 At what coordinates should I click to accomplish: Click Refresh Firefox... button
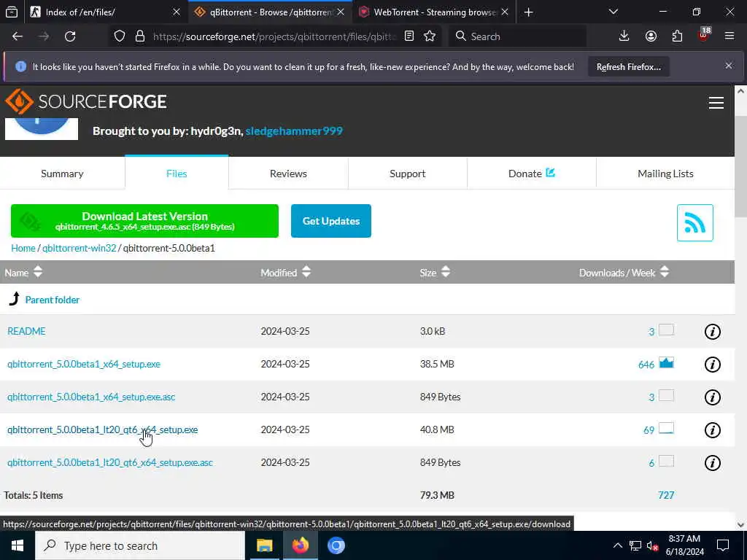(x=628, y=66)
